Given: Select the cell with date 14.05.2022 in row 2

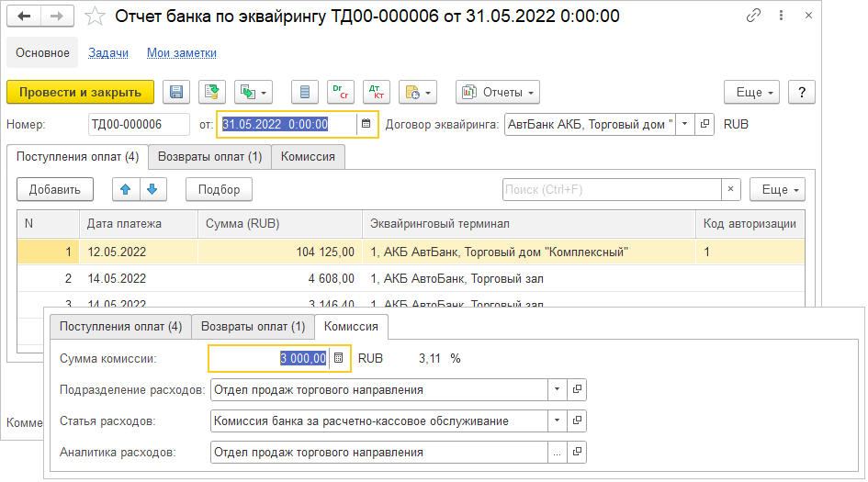Looking at the screenshot, I should [139, 278].
